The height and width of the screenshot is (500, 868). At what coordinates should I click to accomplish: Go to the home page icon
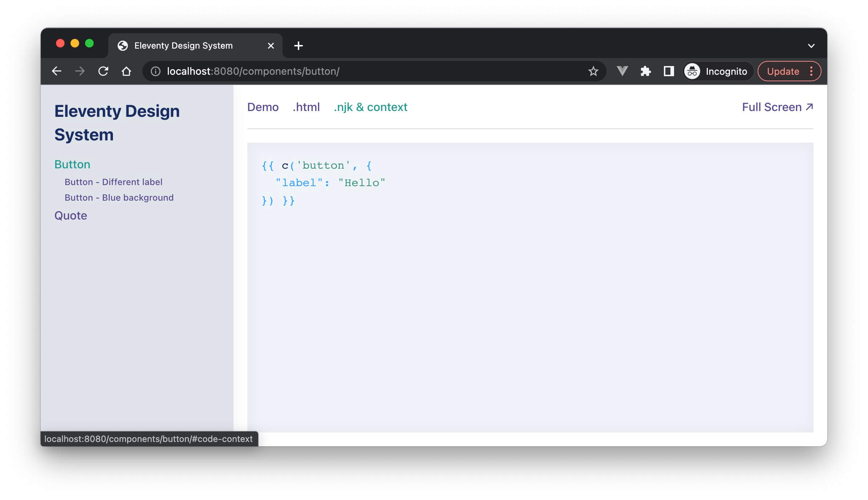click(126, 71)
